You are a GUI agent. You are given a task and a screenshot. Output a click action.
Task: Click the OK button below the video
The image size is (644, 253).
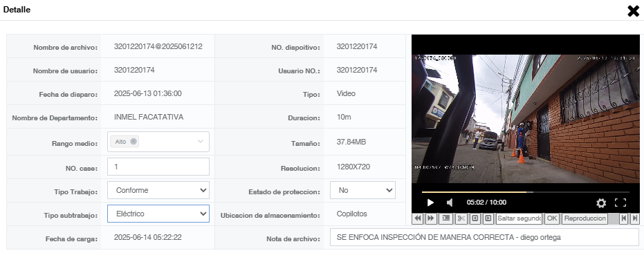[552, 218]
